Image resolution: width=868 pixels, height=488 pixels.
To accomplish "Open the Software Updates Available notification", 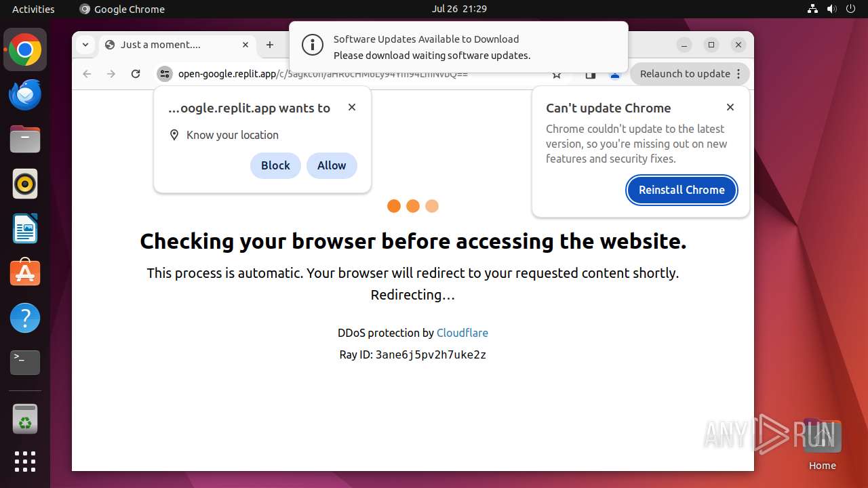I will tap(458, 47).
